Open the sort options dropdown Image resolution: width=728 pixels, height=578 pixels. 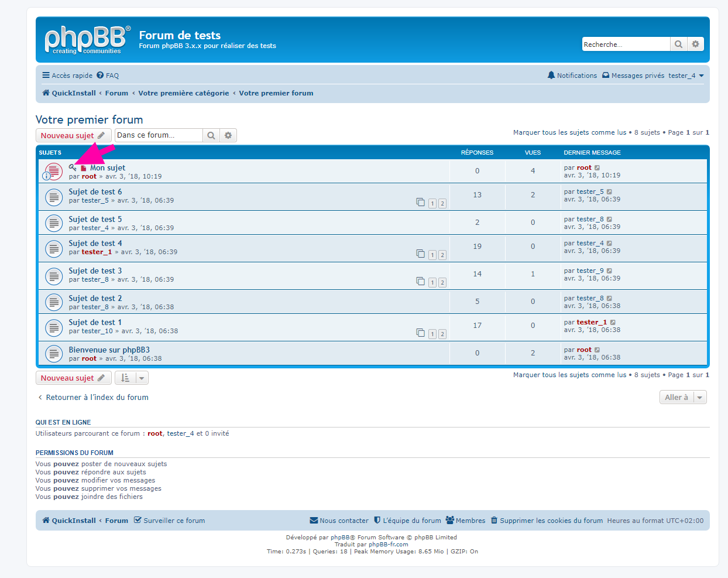132,378
